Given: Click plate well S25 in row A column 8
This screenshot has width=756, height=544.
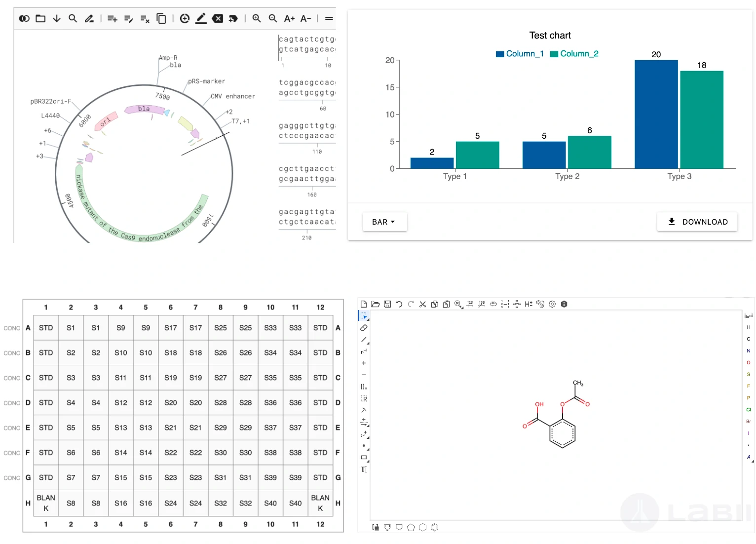Looking at the screenshot, I should 221,328.
